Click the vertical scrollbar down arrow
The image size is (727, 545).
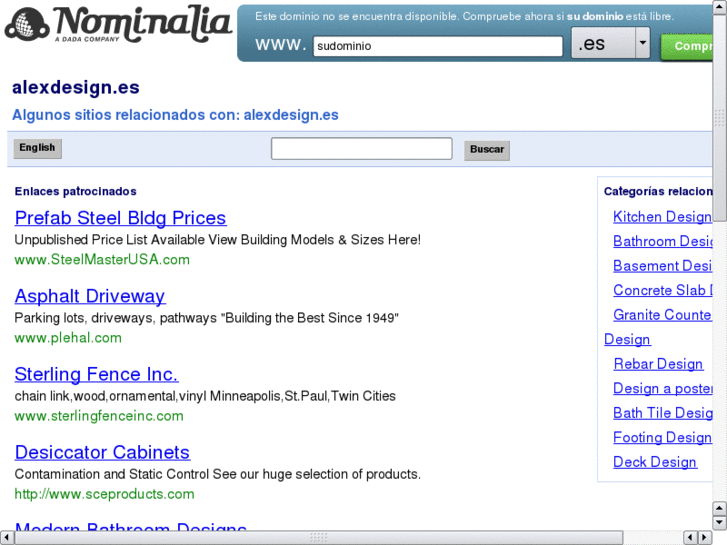click(720, 523)
